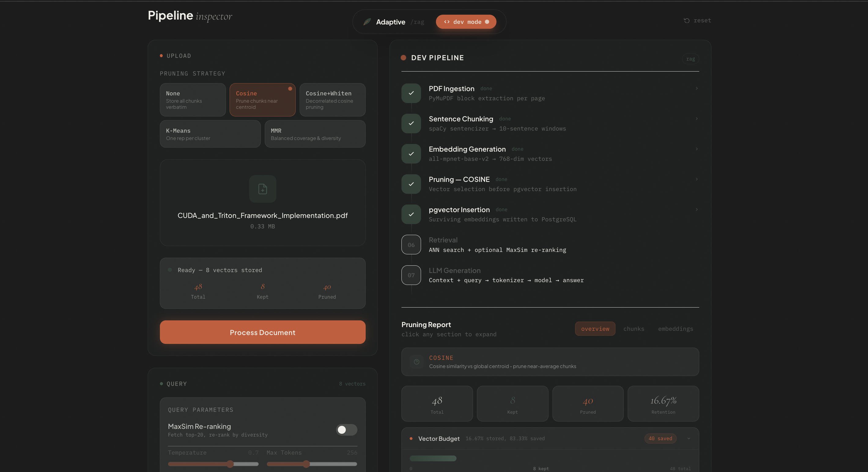Image resolution: width=868 pixels, height=472 pixels.
Task: Enable MaxSim Re-ranking
Action: [346, 430]
